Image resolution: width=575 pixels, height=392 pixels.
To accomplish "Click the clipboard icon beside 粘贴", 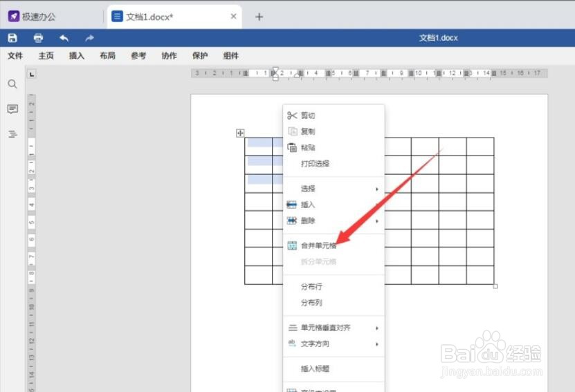I will [292, 147].
